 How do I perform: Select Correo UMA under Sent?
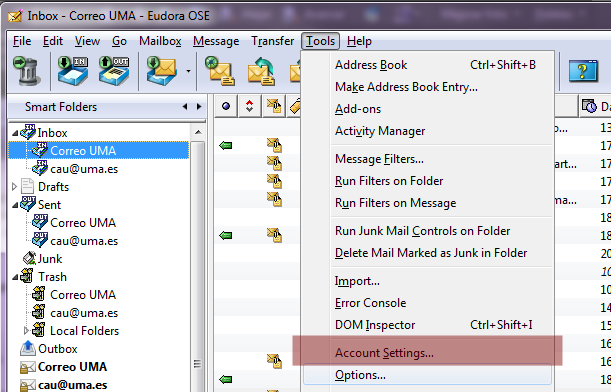click(x=83, y=222)
